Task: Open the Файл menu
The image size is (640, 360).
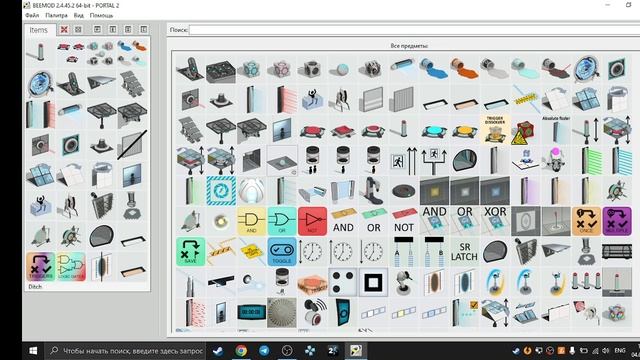Action: point(32,16)
